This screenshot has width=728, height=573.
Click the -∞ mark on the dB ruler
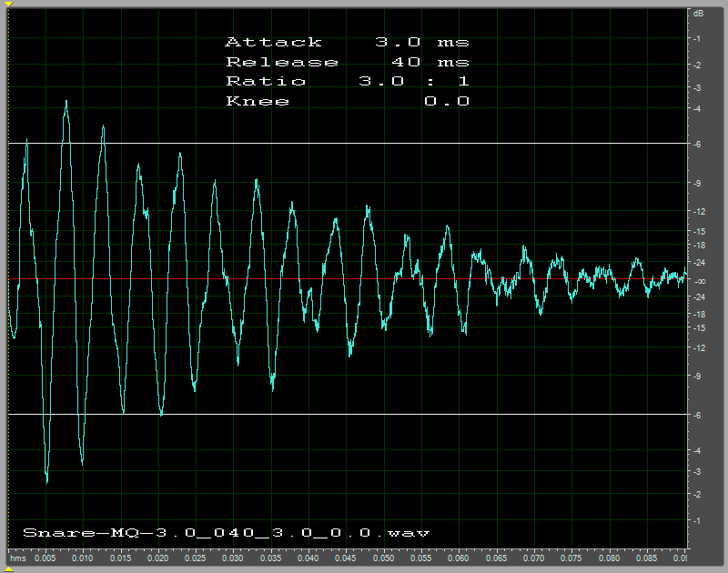pos(699,281)
